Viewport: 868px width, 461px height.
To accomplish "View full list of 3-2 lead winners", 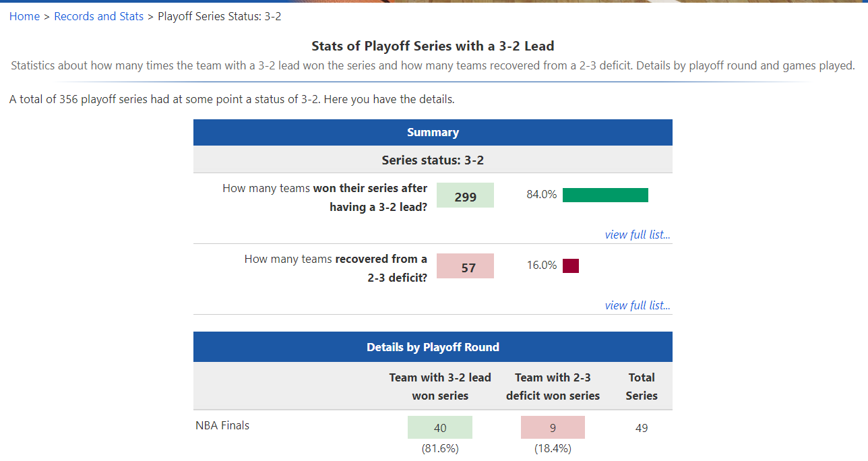I will click(x=637, y=235).
